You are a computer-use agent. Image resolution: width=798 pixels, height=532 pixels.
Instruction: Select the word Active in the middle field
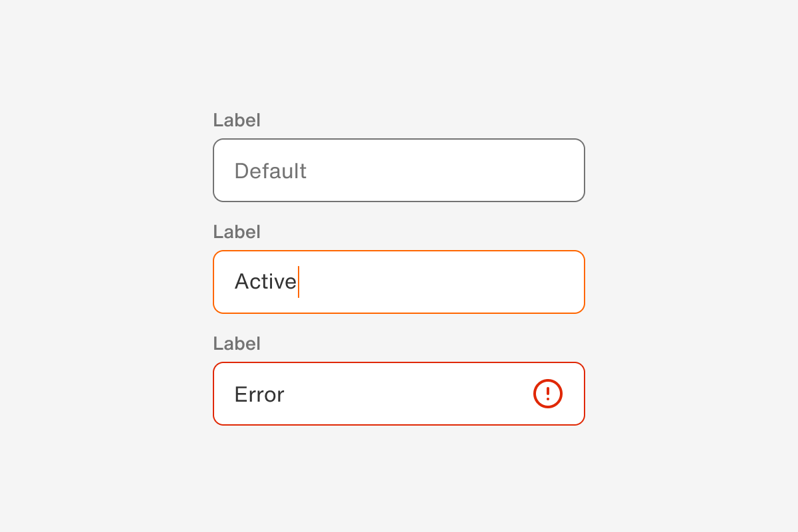265,281
